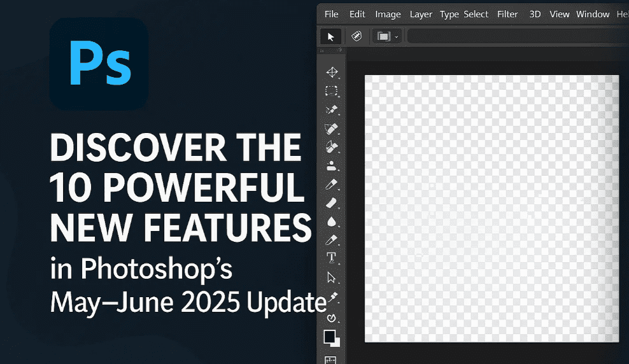Select the pencil tool below the stamp
This screenshot has height=364, width=629.
[x=331, y=185]
